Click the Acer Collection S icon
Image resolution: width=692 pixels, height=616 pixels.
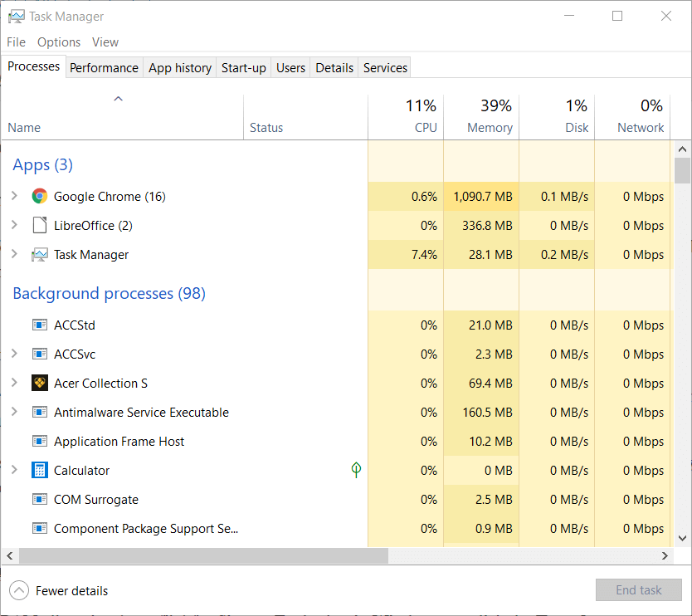[40, 383]
